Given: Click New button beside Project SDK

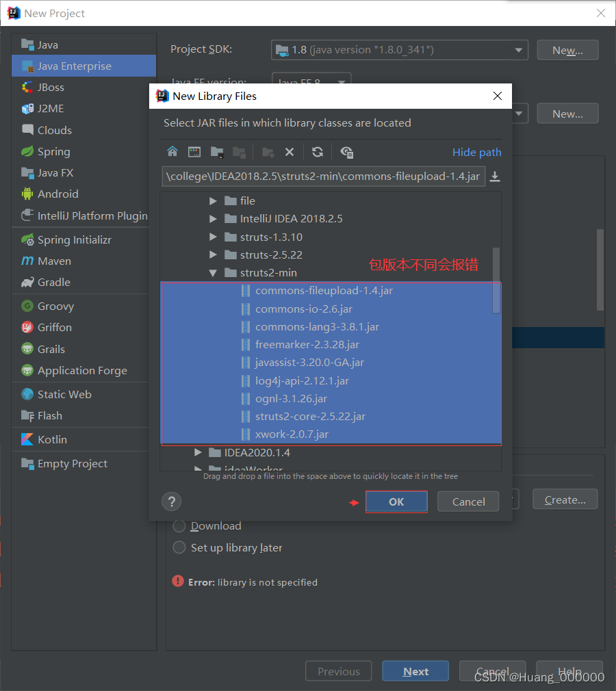Looking at the screenshot, I should (567, 50).
